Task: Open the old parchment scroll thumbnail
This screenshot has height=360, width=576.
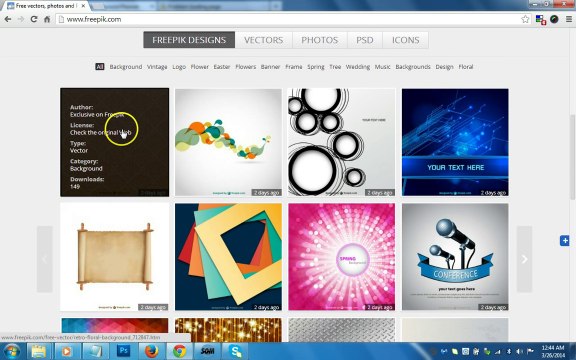Action: tap(115, 257)
